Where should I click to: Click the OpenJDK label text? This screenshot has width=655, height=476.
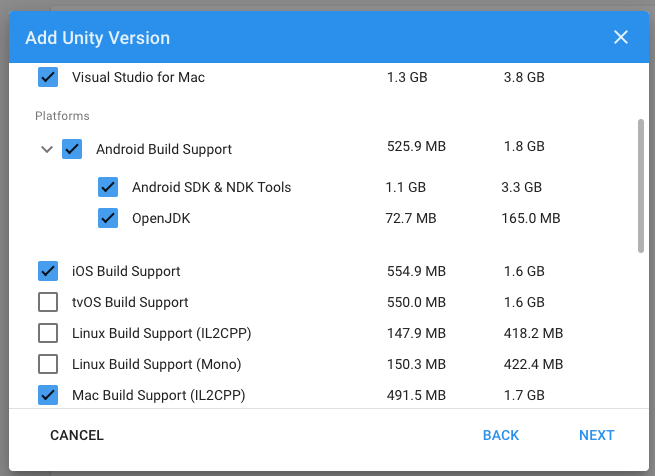tap(161, 218)
